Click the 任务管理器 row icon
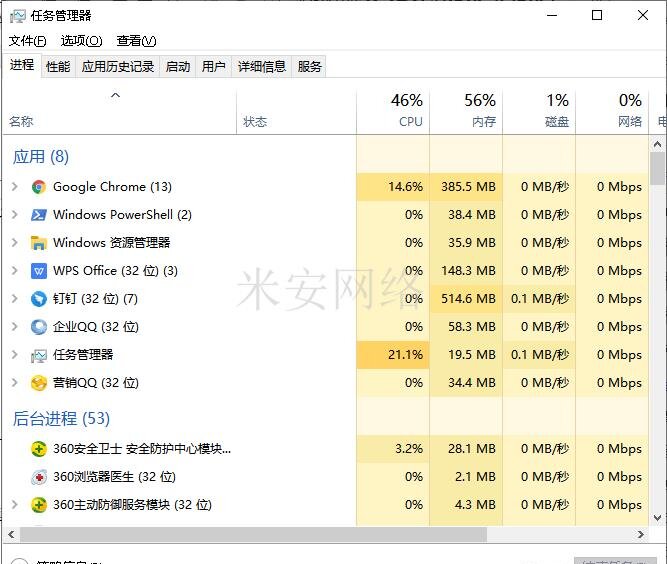Viewport: 667px width, 564px height. [39, 355]
